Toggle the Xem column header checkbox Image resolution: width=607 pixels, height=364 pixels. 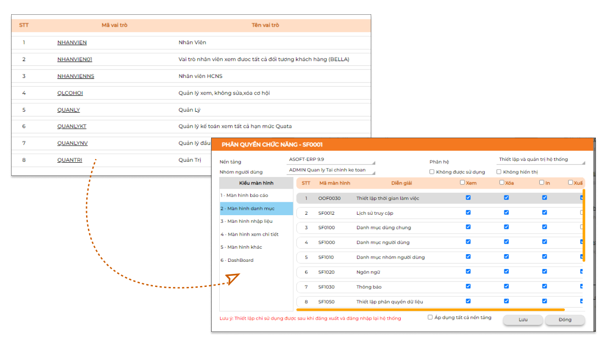pyautogui.click(x=462, y=182)
